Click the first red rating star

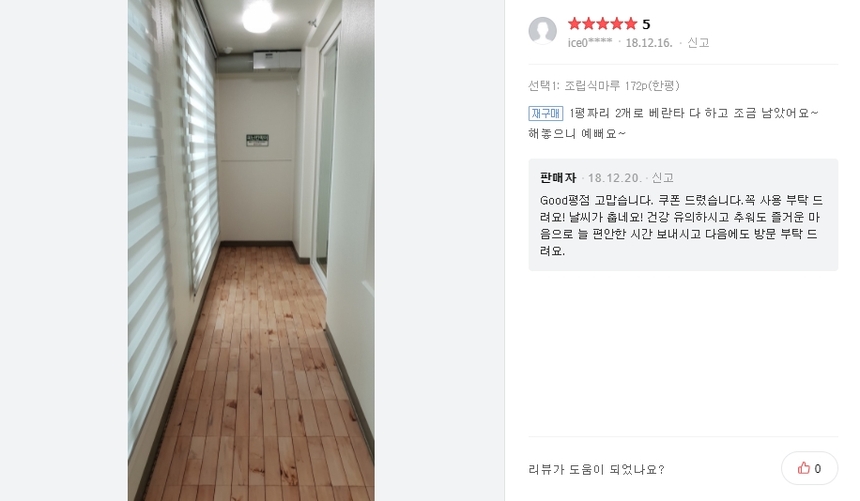coord(574,24)
